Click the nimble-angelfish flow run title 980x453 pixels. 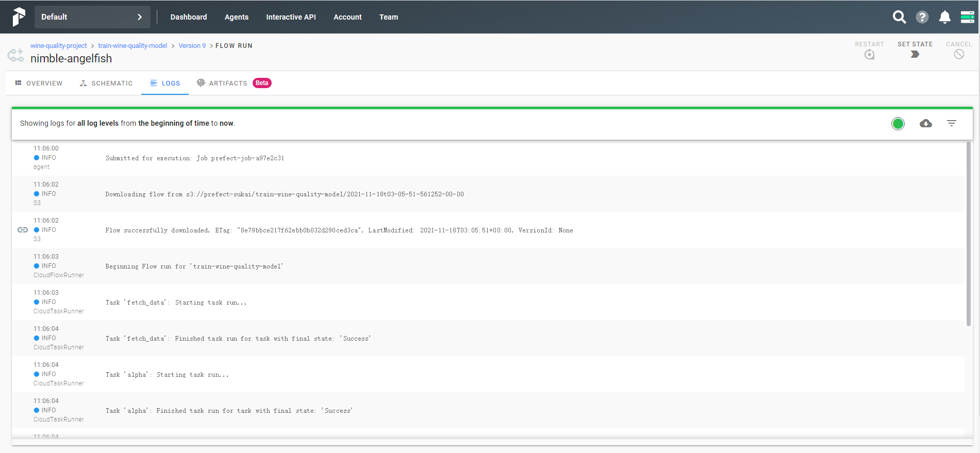71,59
